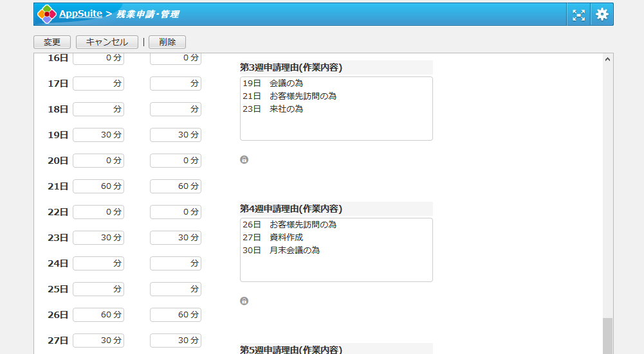Select first minutes field for 27日
Screen dimensions: 644x354
98,341
